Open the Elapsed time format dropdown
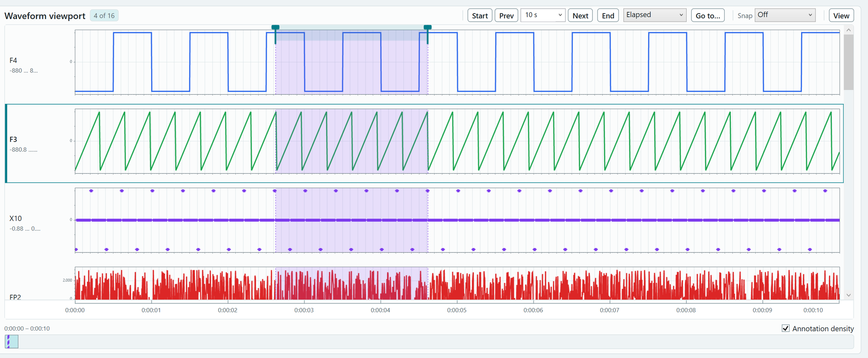The height and width of the screenshot is (358, 868). tap(654, 15)
